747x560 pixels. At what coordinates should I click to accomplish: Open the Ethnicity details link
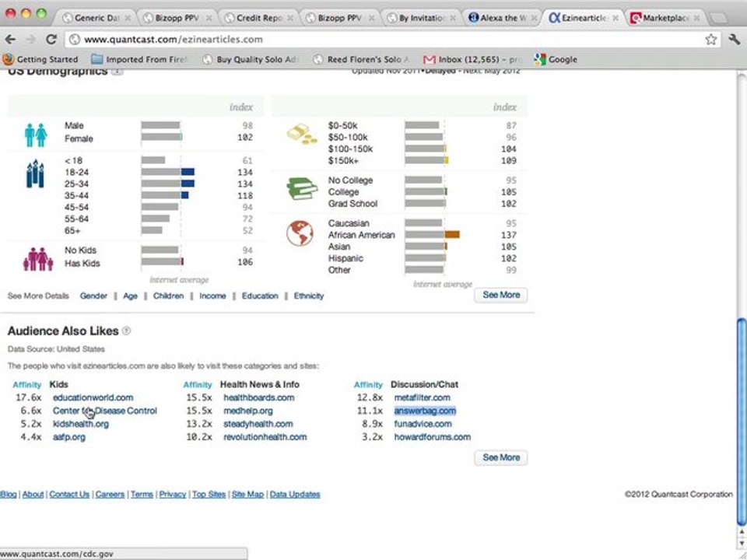pyautogui.click(x=309, y=296)
